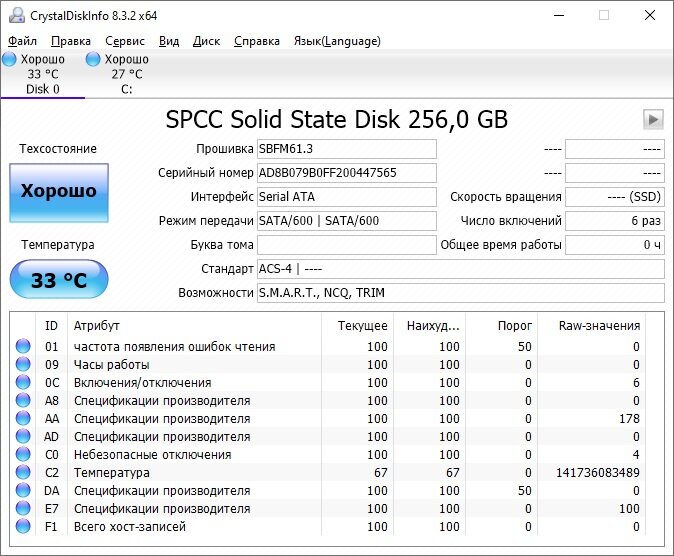This screenshot has width=674, height=556.
Task: Click the Режим передачи SATA/600 field
Action: click(x=347, y=221)
